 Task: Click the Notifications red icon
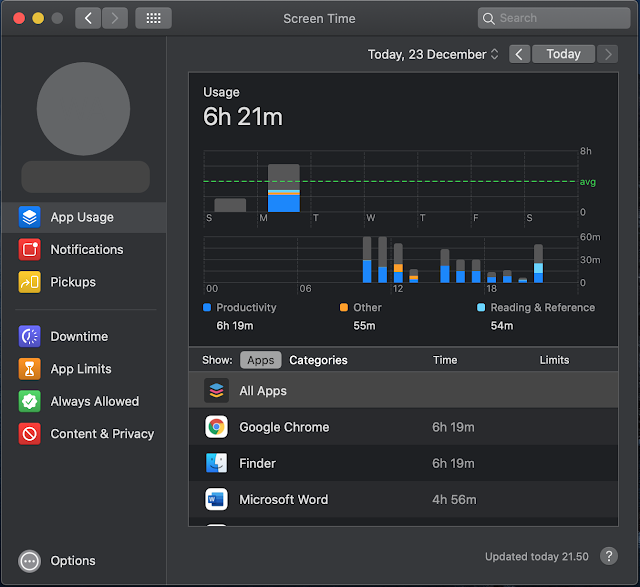(29, 249)
